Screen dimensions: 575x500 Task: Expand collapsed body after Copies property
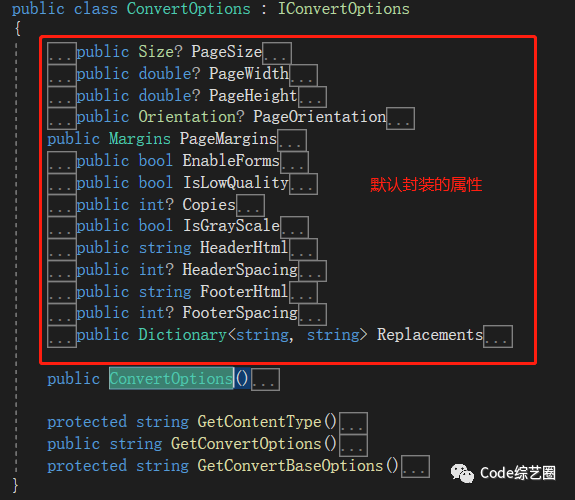click(250, 206)
